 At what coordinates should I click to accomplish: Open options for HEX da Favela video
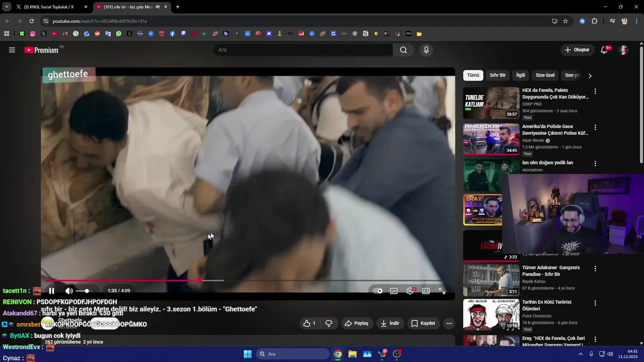(595, 92)
